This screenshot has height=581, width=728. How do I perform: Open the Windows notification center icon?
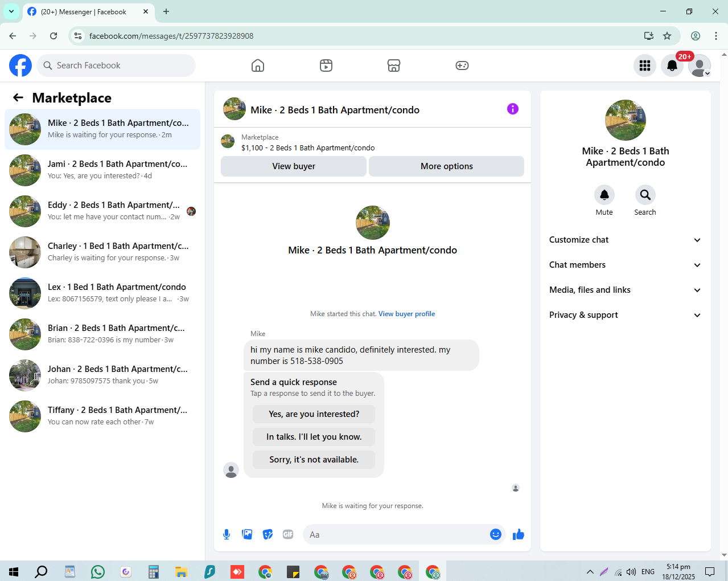(x=710, y=571)
